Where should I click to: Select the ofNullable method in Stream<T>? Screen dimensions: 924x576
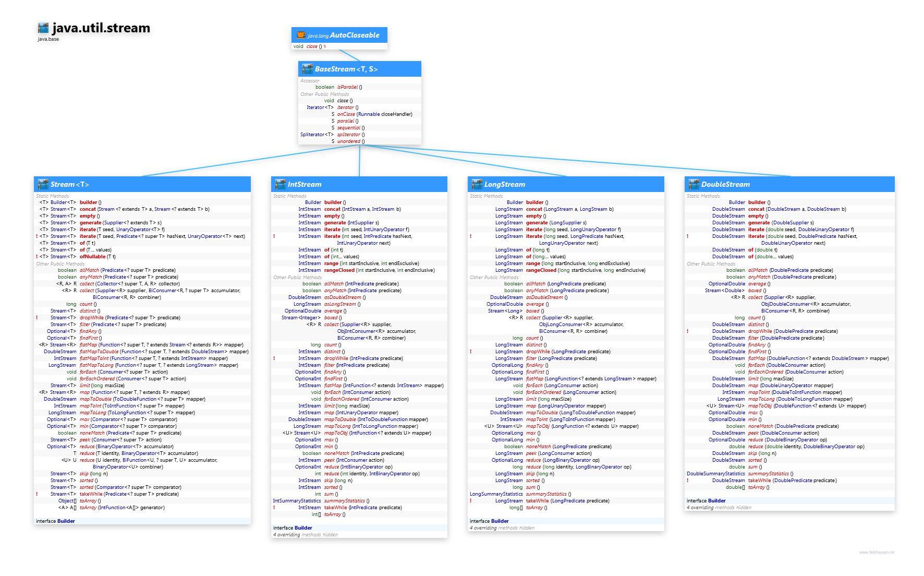[92, 257]
